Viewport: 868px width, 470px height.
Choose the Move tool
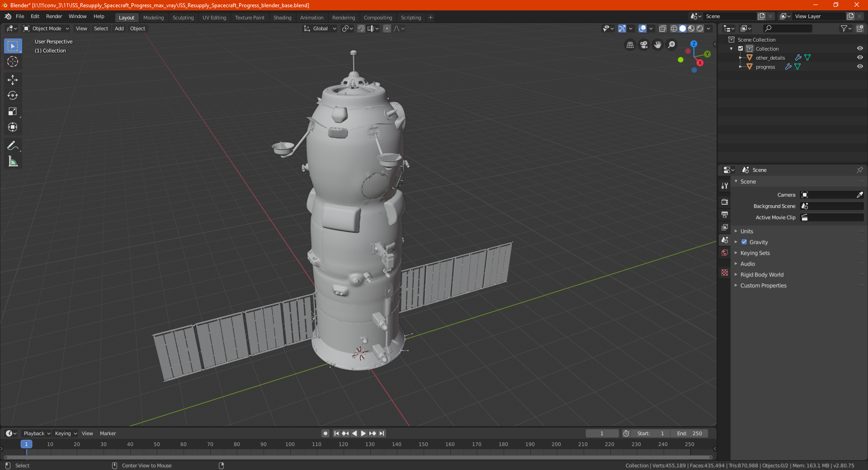tap(13, 80)
